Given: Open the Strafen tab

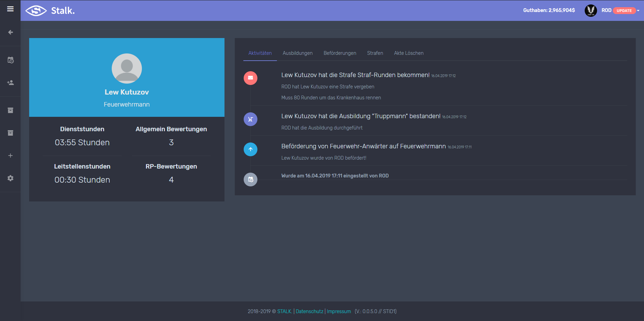Looking at the screenshot, I should 375,53.
